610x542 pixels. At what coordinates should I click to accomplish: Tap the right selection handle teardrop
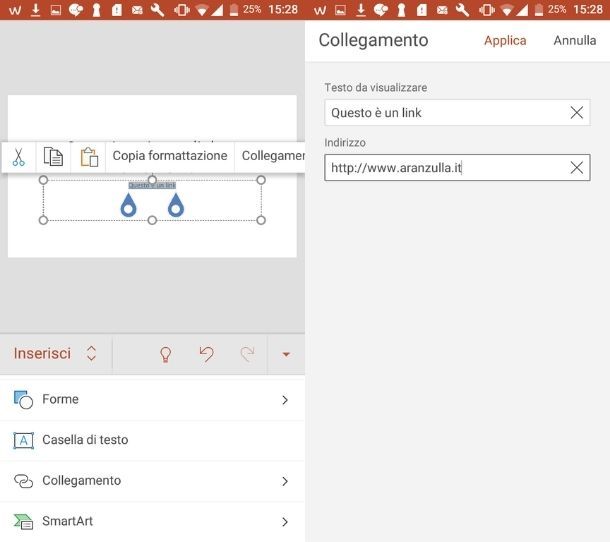176,205
